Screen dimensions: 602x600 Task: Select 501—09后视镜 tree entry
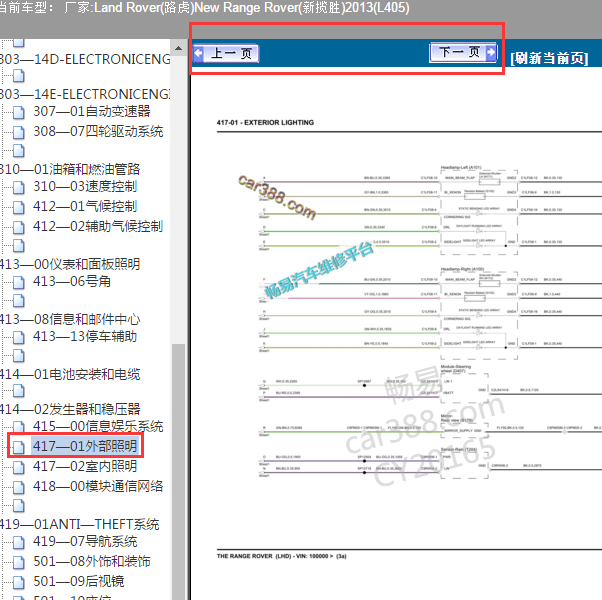[79, 581]
